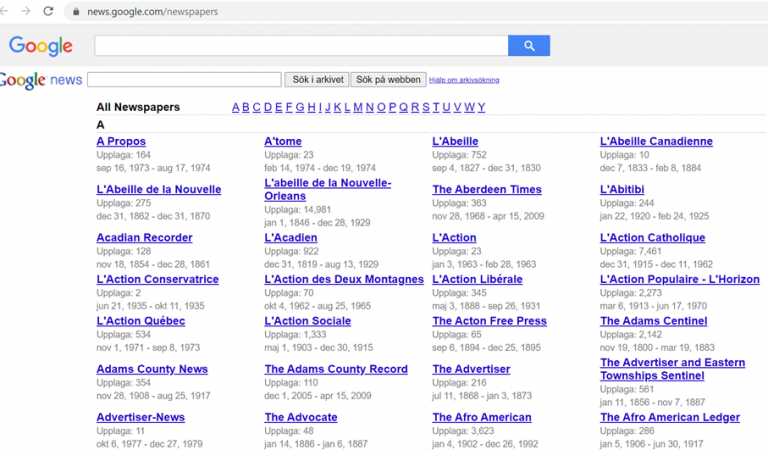Open L'Abeille Canadienne newspaper
This screenshot has width=768, height=450.
coord(656,142)
